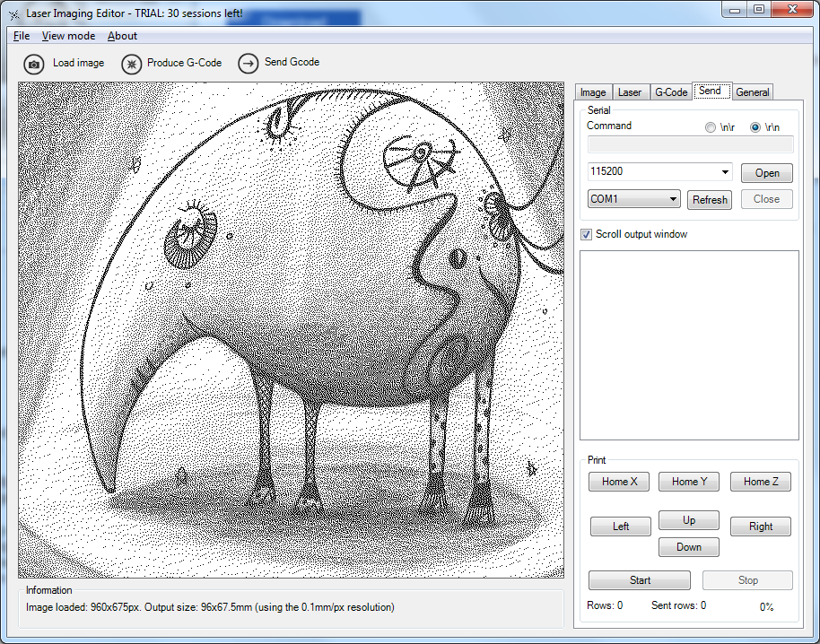The image size is (820, 644).
Task: Click the Right jog button
Action: pyautogui.click(x=761, y=527)
